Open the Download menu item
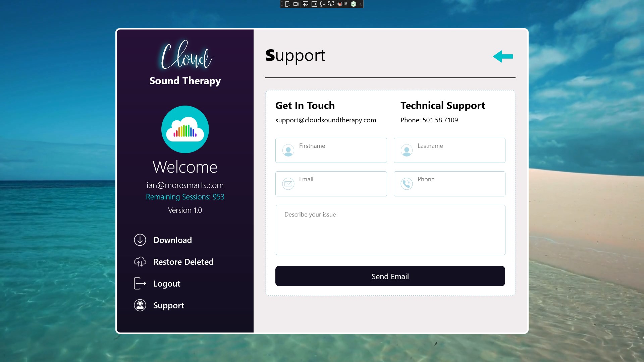Screen dimensions: 644x362 click(172, 240)
